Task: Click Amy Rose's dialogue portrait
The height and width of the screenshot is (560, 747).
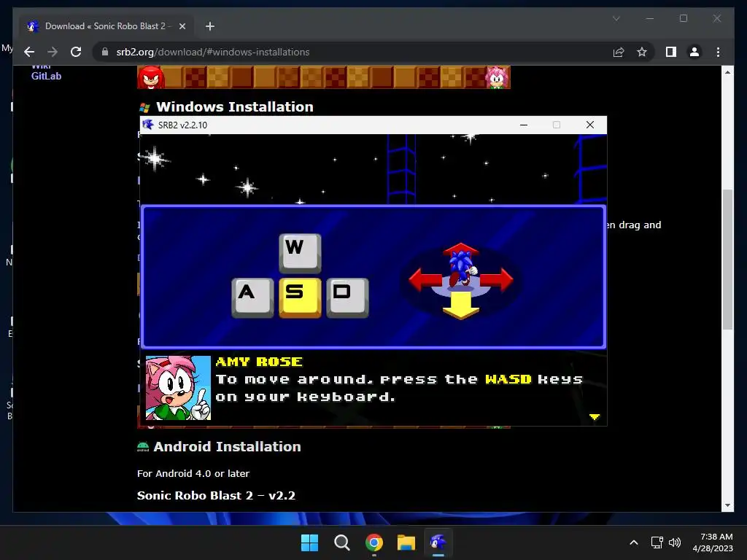Action: coord(178,388)
